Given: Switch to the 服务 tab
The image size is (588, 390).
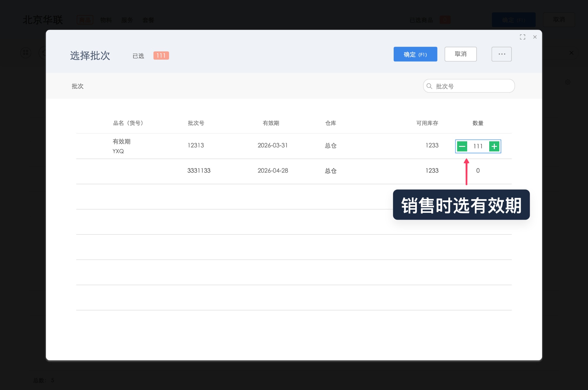Looking at the screenshot, I should [x=127, y=20].
